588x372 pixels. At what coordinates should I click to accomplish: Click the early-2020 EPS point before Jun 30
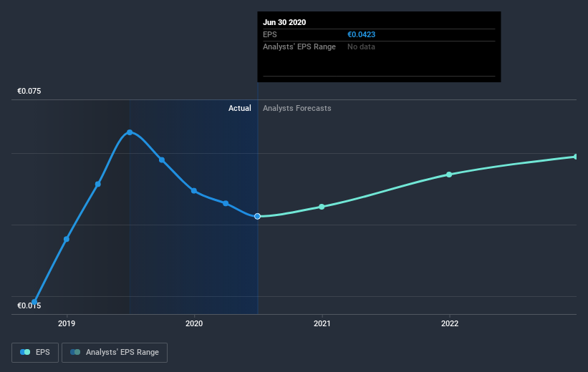[226, 203]
